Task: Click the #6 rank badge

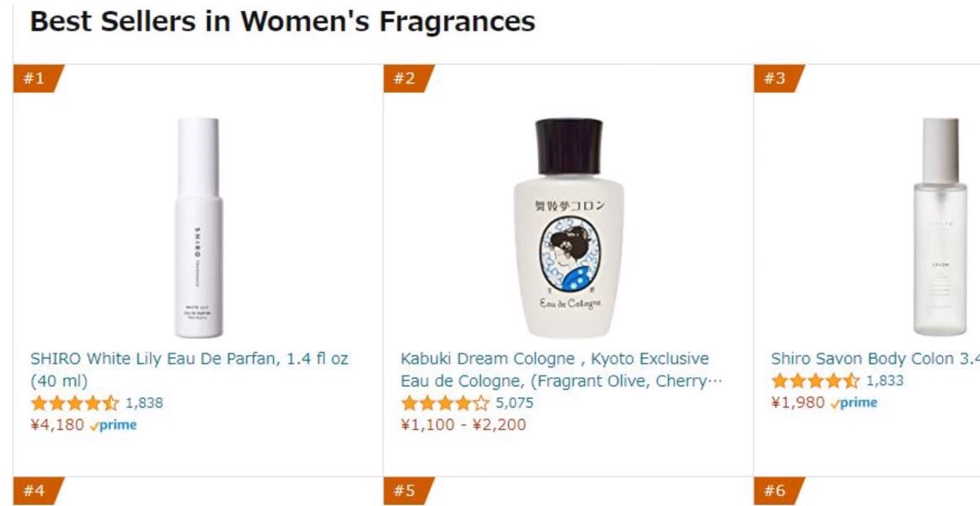Action: (x=775, y=490)
